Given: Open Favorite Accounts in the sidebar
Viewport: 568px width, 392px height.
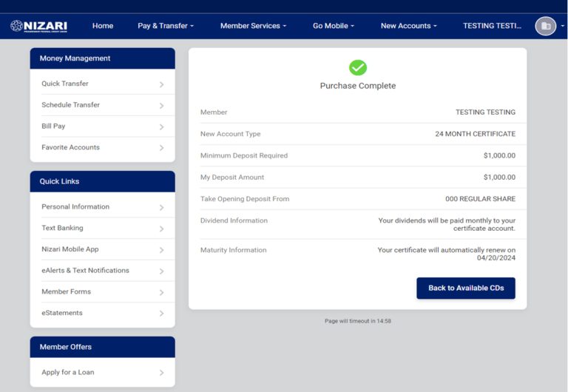Looking at the screenshot, I should (x=70, y=147).
